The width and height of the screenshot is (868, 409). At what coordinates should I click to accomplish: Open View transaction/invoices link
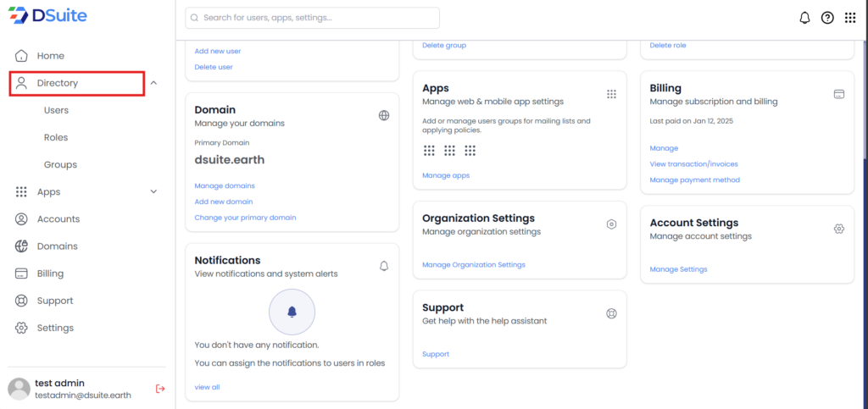[693, 163]
